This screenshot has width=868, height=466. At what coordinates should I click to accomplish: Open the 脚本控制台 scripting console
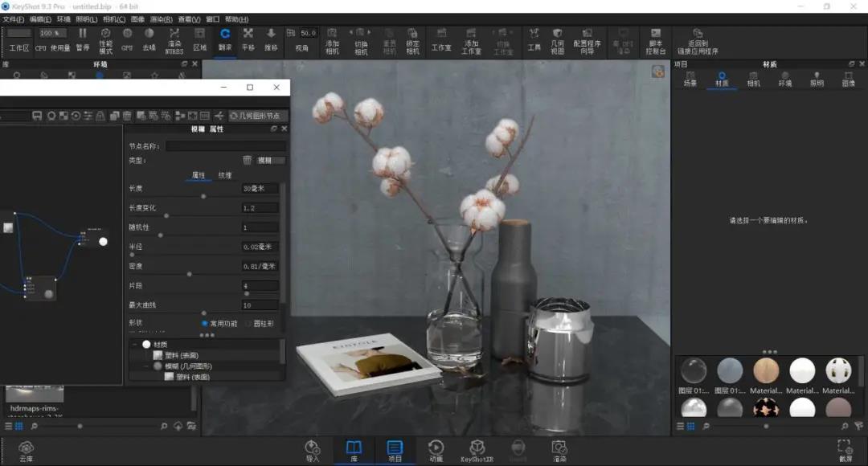(x=656, y=42)
